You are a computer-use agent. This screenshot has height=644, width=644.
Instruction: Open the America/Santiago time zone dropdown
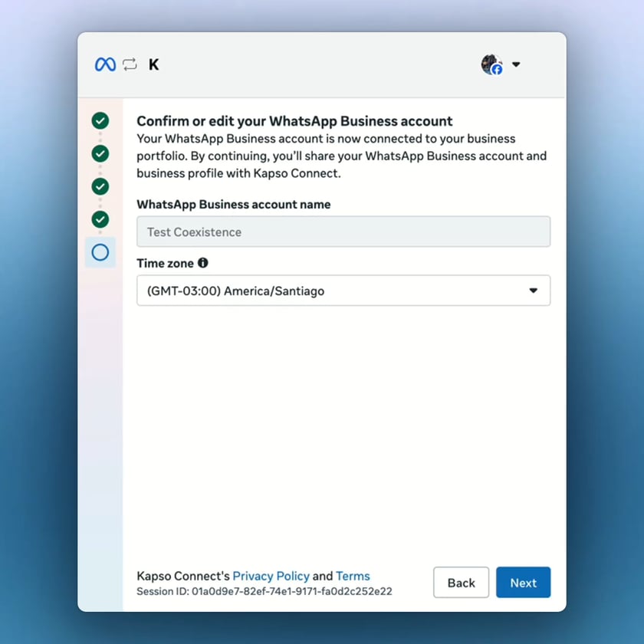pyautogui.click(x=343, y=291)
